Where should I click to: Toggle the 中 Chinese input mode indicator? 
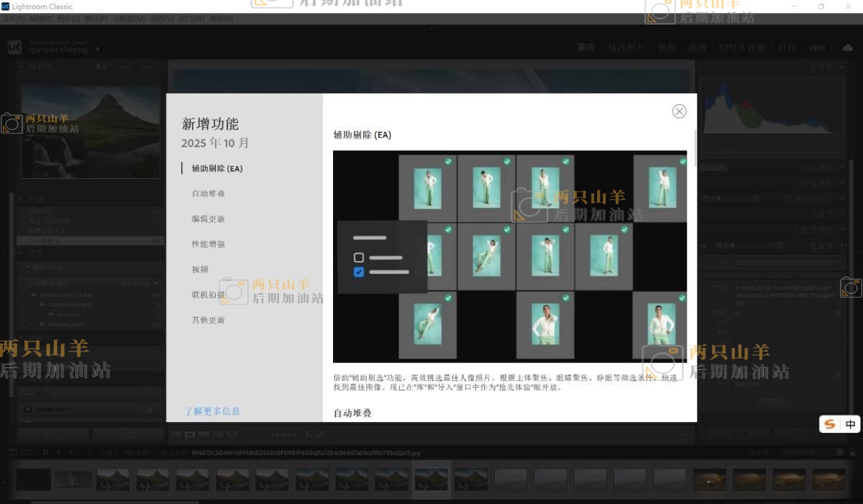coord(850,424)
